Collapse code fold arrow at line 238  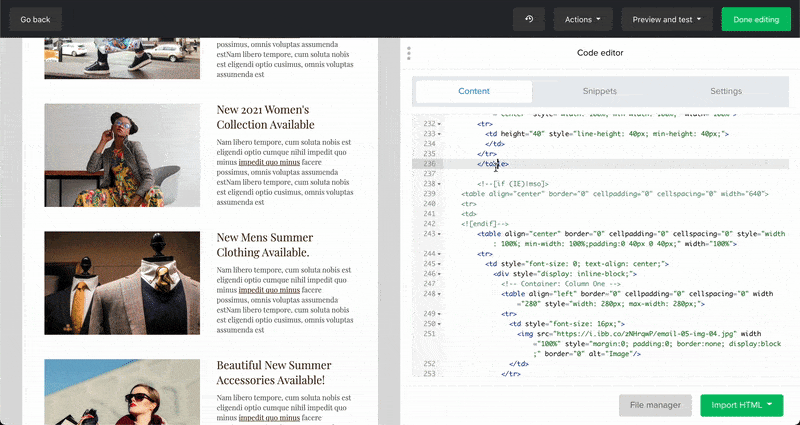click(x=439, y=184)
